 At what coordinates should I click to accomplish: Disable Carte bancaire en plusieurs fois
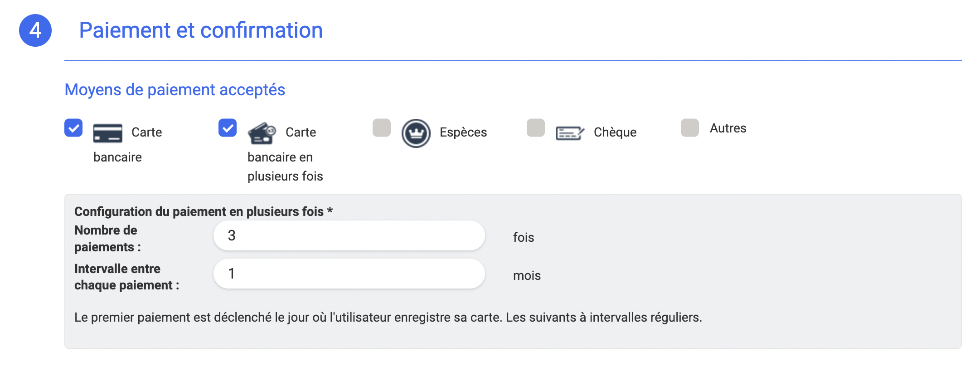click(x=228, y=128)
